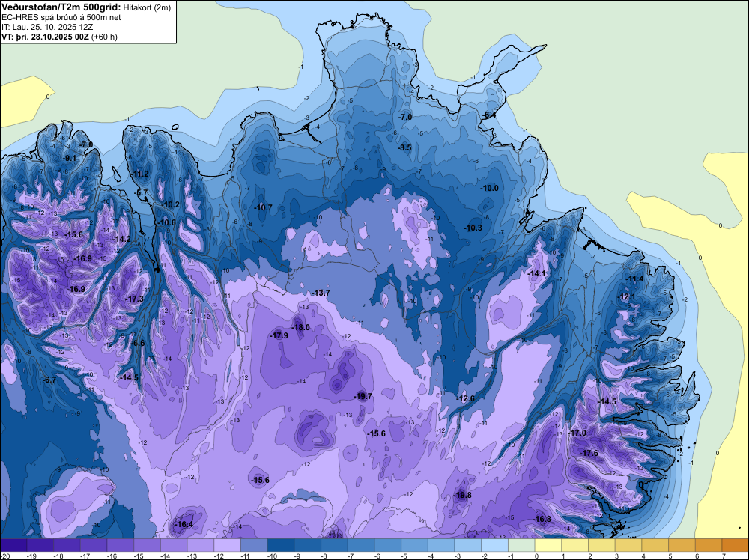The image size is (749, 560).
Task: Click the -10.0 temperature value
Action: (x=489, y=189)
